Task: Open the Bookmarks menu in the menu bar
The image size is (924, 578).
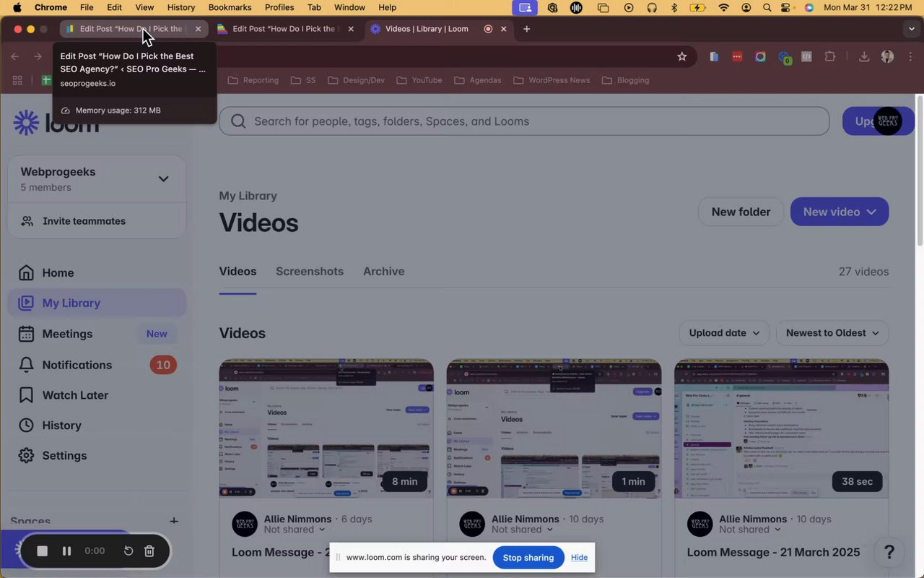Action: pos(230,7)
